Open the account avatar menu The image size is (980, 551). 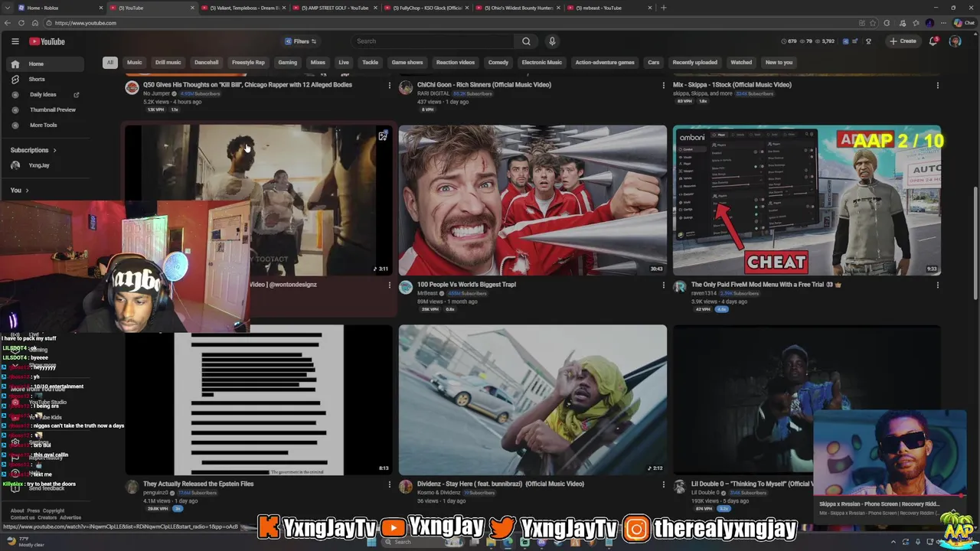(x=955, y=41)
